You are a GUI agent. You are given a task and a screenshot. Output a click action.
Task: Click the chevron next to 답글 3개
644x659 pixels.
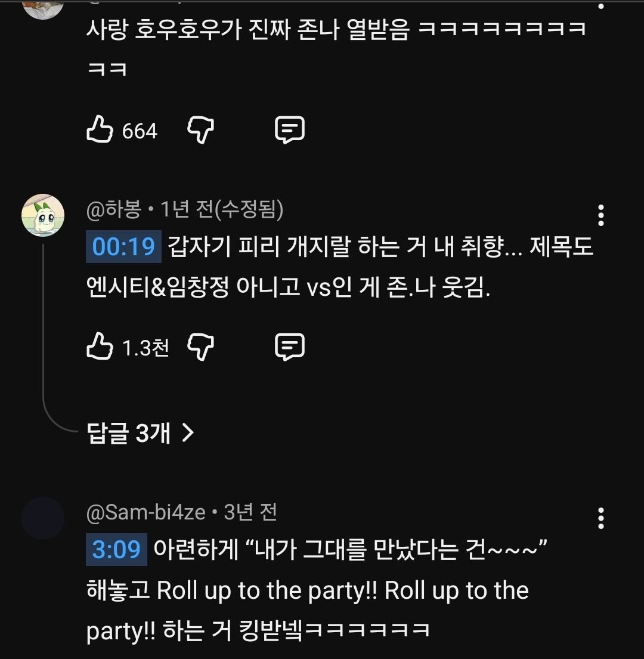coord(187,433)
